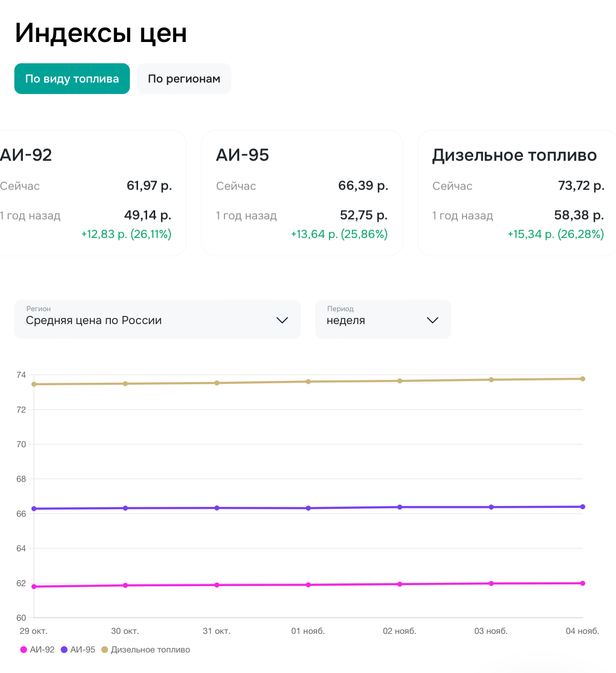Switch to the «По виду топлива» tab
This screenshot has height=673, width=616.
click(72, 79)
